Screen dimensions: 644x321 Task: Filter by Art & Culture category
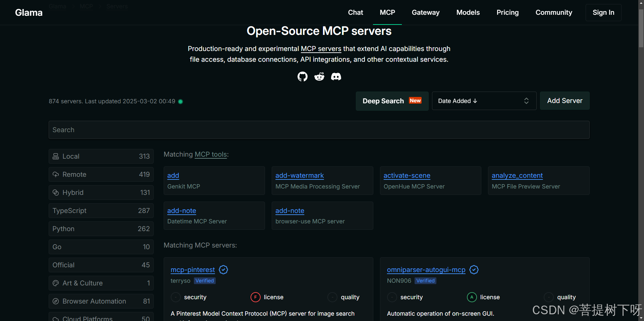pos(101,283)
